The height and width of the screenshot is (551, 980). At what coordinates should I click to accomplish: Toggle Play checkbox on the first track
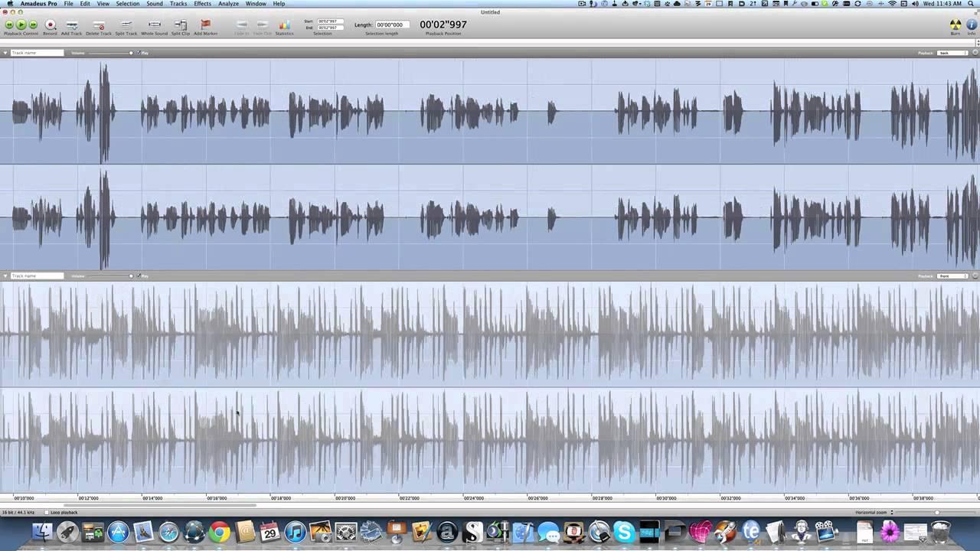coord(138,53)
